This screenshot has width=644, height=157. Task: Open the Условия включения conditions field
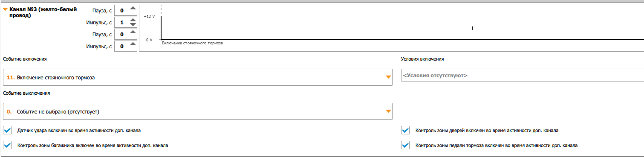(522, 75)
